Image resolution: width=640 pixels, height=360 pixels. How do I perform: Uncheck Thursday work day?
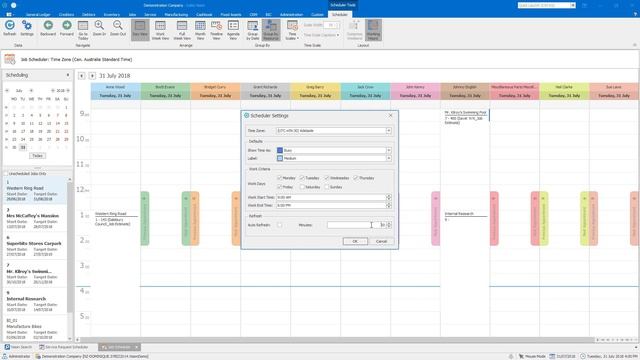356,178
